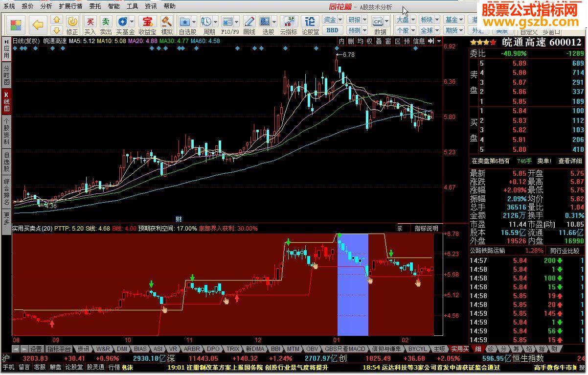
Task: Click the BBD toolbar button
Action: click(x=332, y=30)
